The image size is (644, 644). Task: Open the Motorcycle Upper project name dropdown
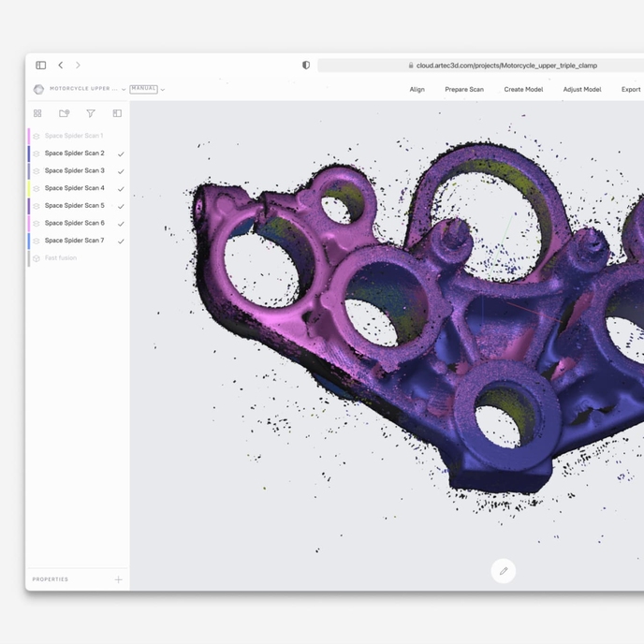click(x=87, y=89)
